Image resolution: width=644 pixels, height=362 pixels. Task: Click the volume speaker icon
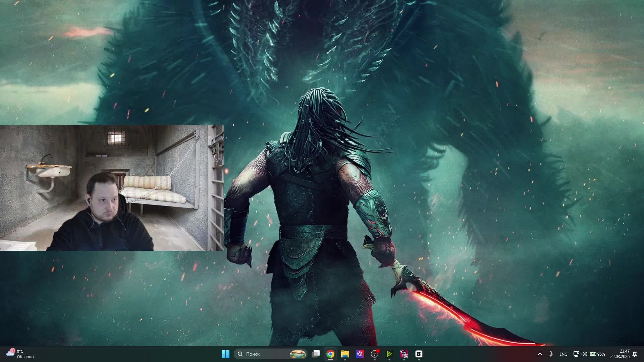coord(584,354)
